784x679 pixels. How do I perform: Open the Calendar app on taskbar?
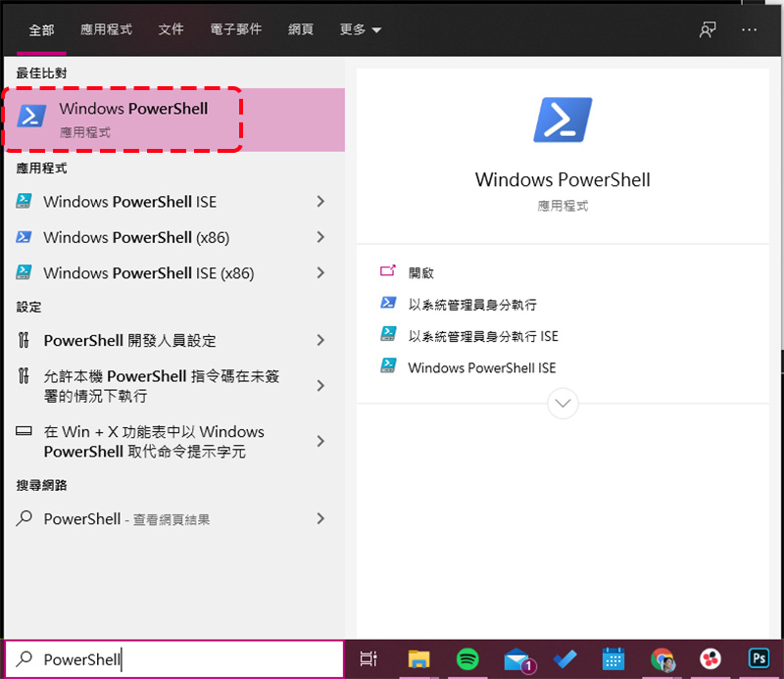tap(613, 659)
